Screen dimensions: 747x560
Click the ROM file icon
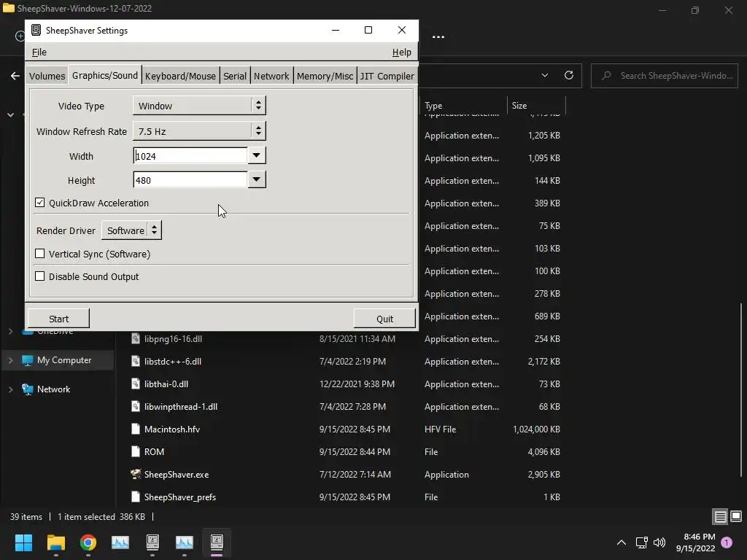[136, 452]
